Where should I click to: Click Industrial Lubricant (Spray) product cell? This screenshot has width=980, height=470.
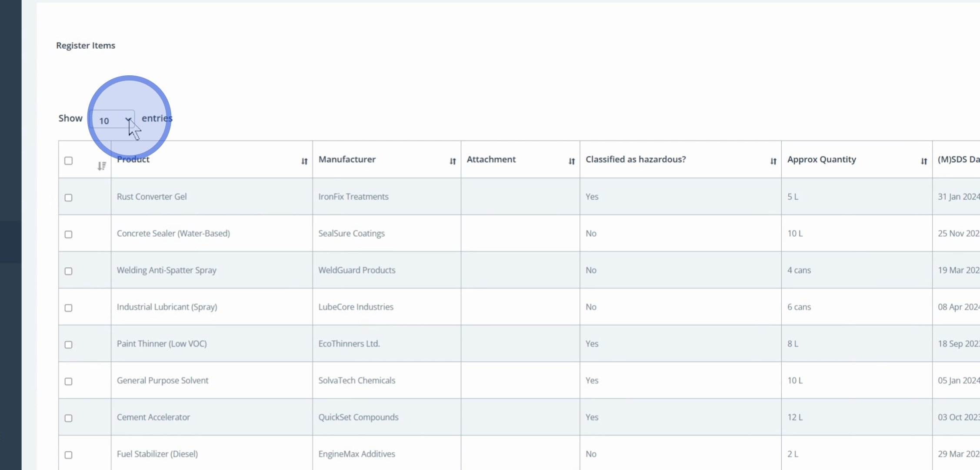click(x=167, y=307)
